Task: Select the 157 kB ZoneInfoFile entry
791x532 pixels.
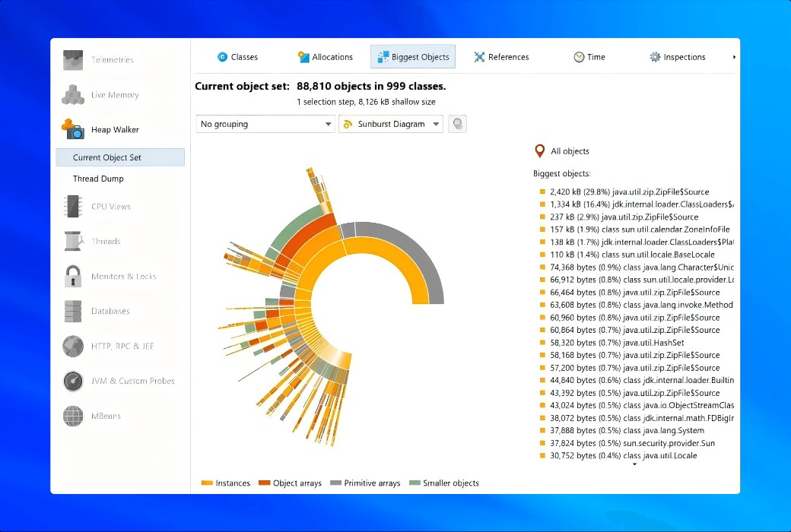Action: (633, 230)
